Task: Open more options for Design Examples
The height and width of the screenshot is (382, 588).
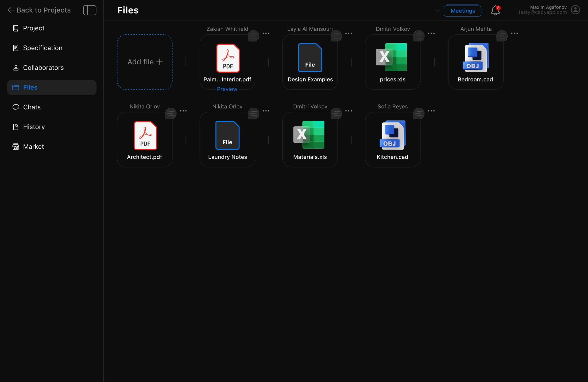Action: point(349,33)
